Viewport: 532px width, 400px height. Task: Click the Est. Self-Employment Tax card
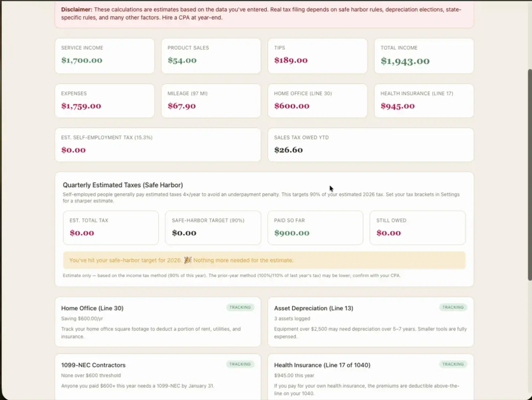tap(158, 145)
